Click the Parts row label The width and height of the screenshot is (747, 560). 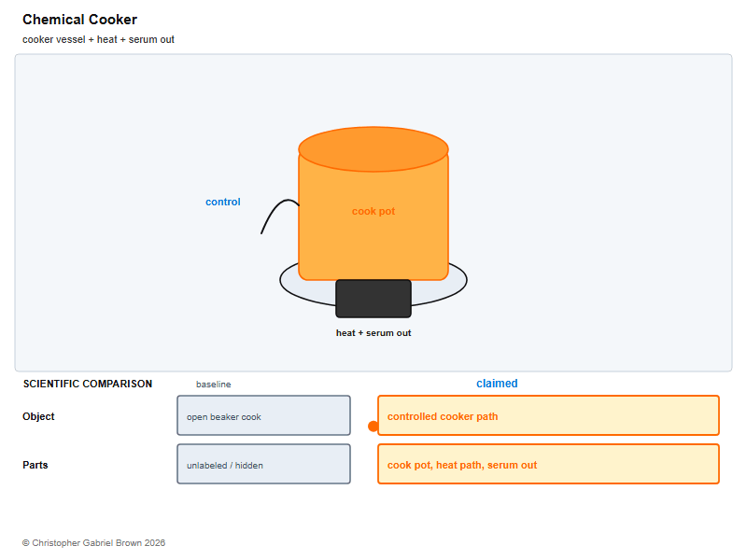[35, 465]
